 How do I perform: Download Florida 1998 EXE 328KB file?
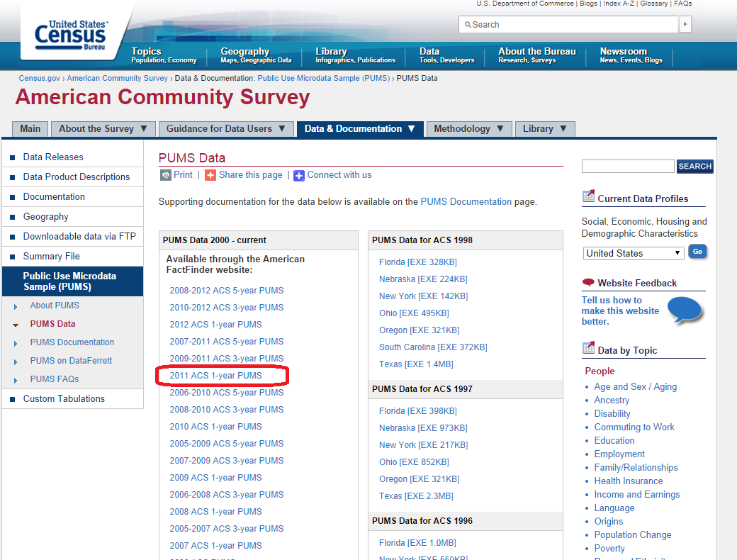pyautogui.click(x=418, y=262)
